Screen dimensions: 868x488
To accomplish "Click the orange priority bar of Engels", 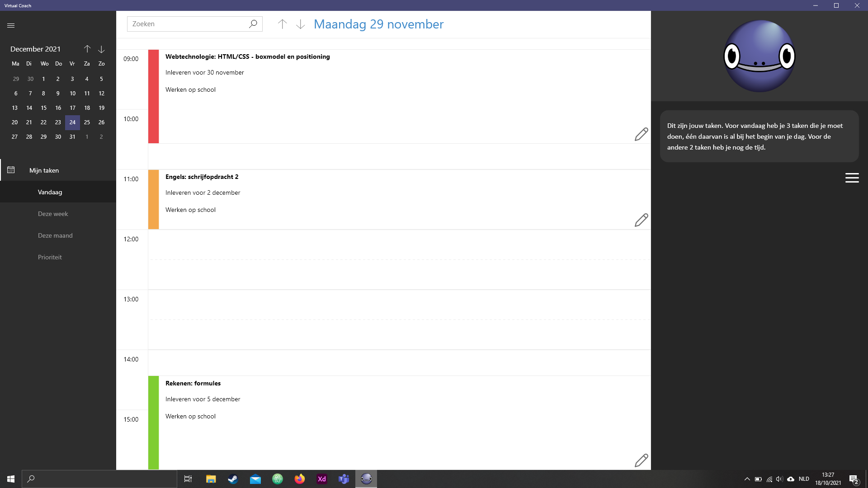I will pyautogui.click(x=153, y=199).
